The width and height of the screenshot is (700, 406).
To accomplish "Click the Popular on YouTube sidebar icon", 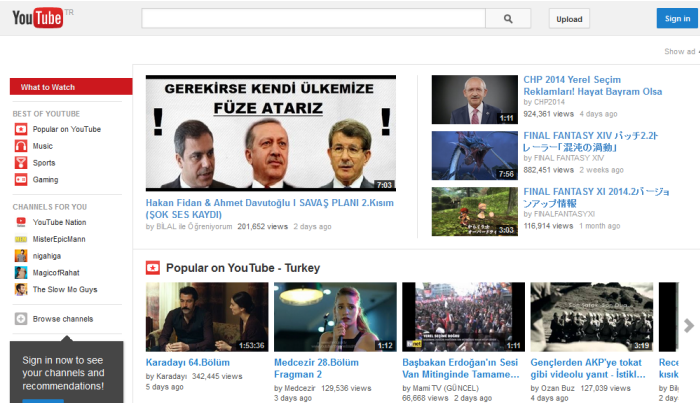I will tap(21, 129).
